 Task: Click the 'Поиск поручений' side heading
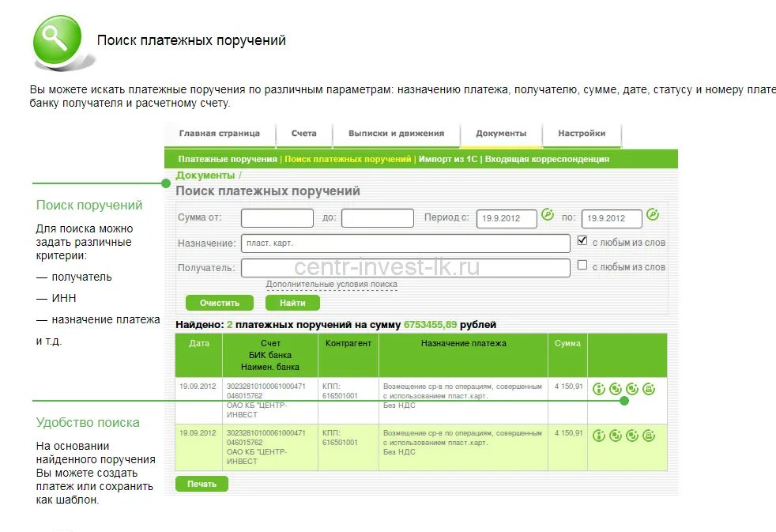[89, 205]
